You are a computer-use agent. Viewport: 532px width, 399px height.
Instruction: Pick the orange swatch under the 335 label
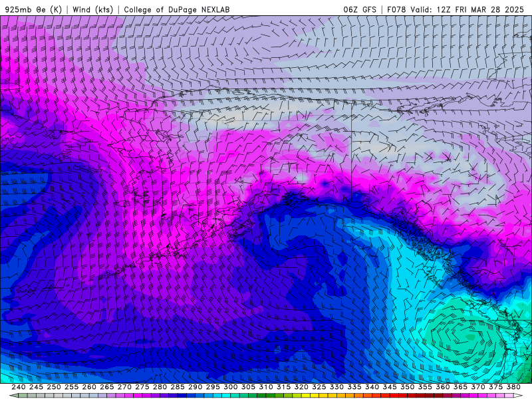coord(358,395)
